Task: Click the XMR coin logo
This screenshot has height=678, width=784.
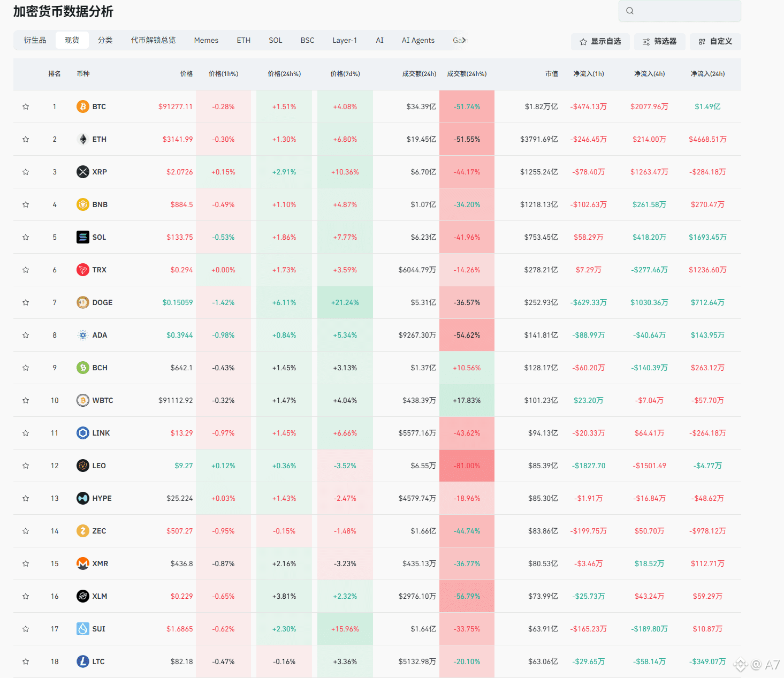Action: click(82, 563)
